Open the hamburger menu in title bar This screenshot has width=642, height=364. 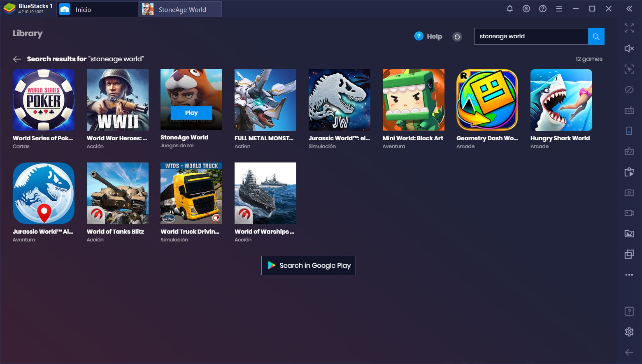[559, 9]
